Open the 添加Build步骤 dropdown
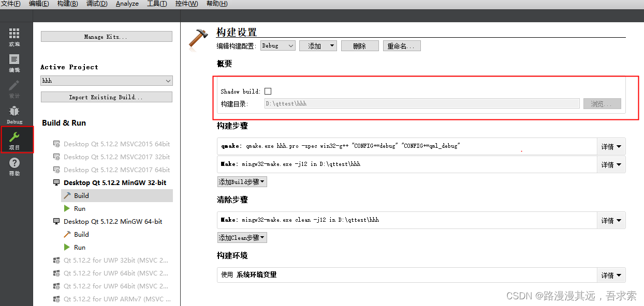This screenshot has height=306, width=644. pos(242,182)
